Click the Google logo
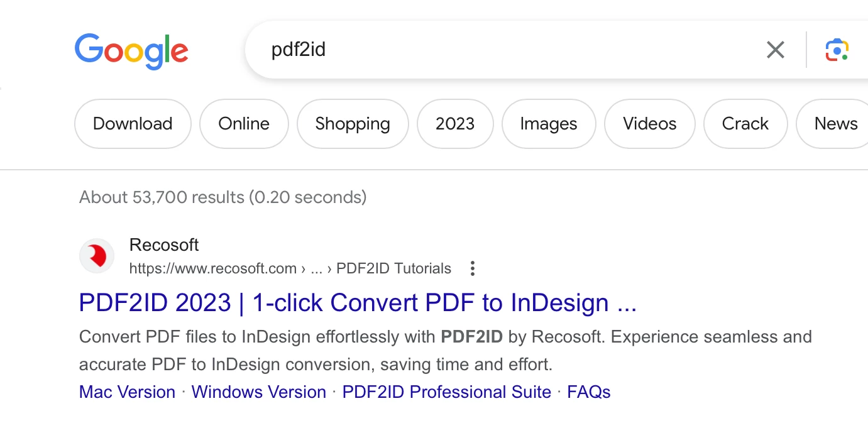The height and width of the screenshot is (445, 868). [x=131, y=51]
